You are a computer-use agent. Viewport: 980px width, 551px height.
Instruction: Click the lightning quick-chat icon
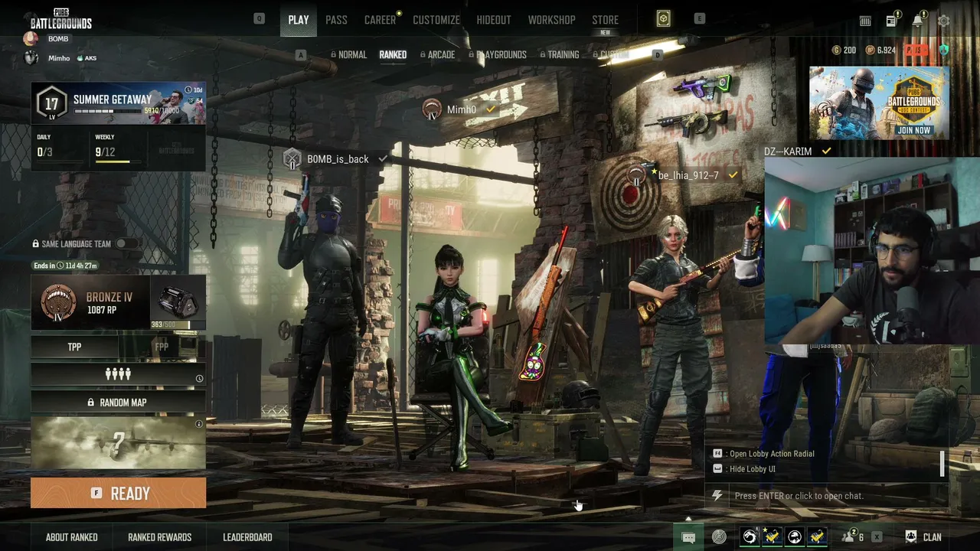click(x=717, y=496)
